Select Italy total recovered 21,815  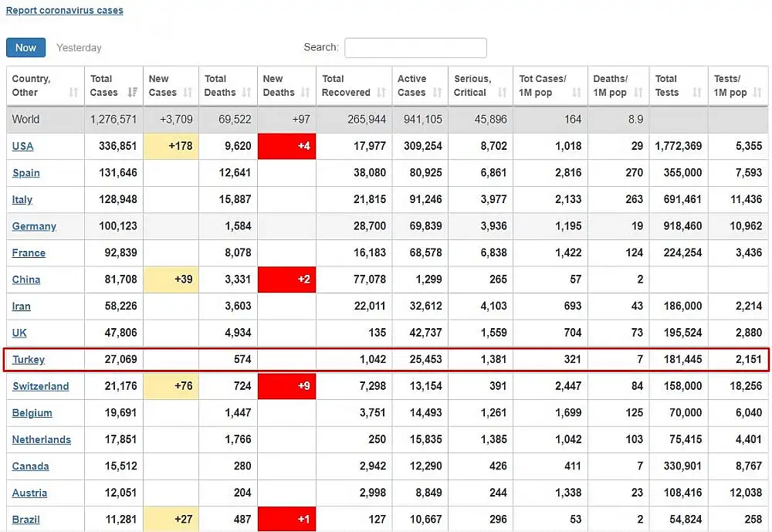[x=370, y=199]
